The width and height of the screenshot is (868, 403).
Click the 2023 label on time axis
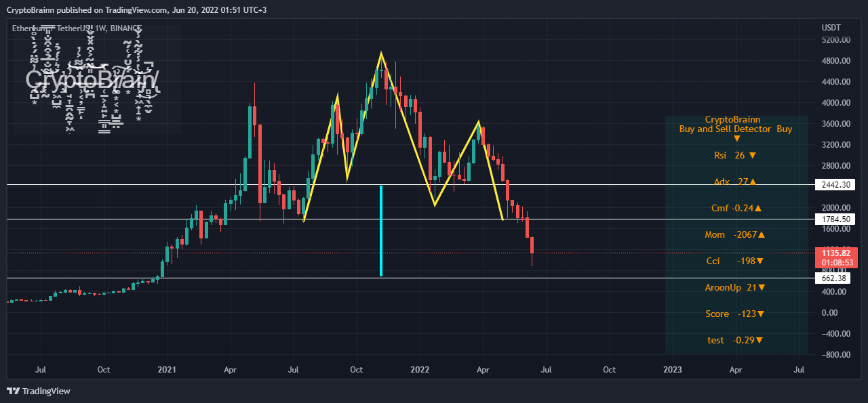tap(673, 370)
